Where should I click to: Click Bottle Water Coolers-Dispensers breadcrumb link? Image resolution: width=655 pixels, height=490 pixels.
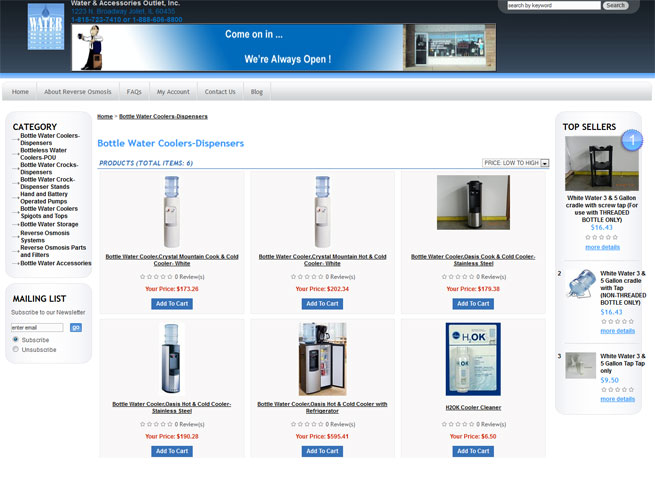point(163,117)
